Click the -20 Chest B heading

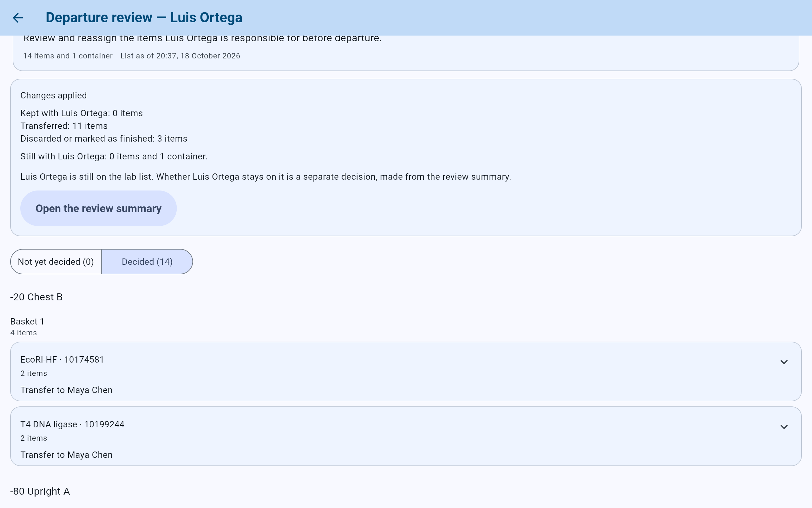click(x=36, y=297)
